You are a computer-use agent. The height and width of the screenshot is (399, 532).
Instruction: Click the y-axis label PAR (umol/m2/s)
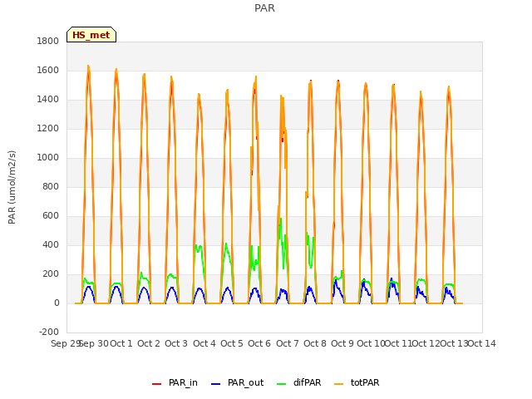(12, 187)
